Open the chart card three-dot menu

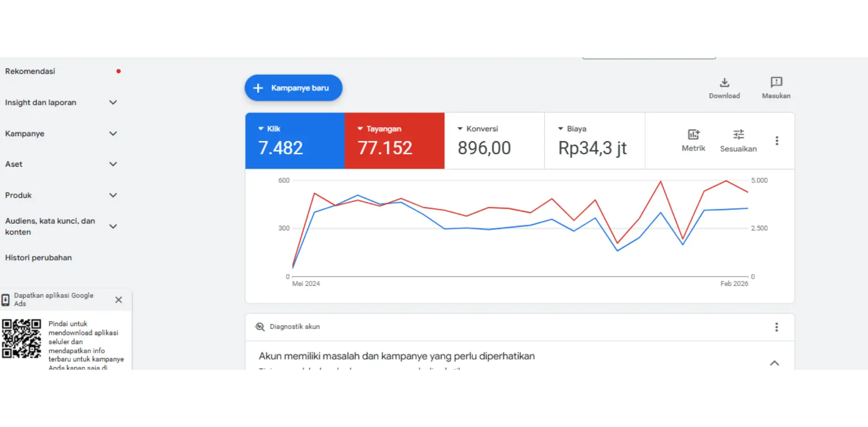pos(777,141)
